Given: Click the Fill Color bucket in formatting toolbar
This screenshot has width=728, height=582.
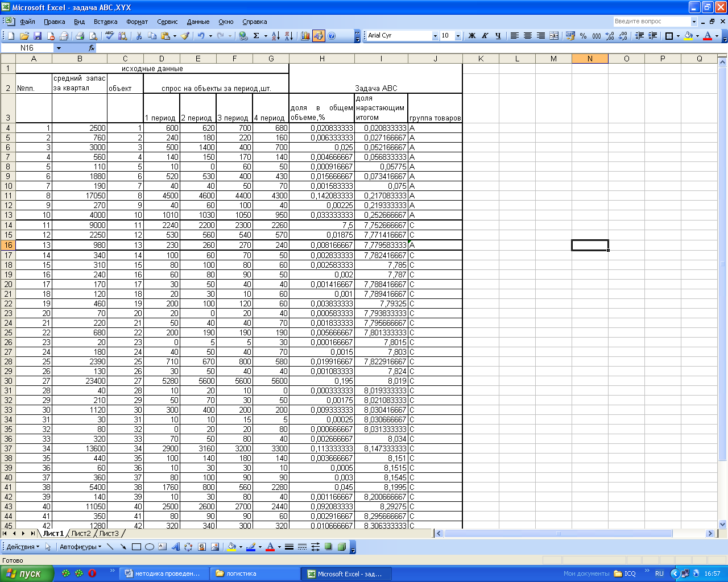Looking at the screenshot, I should coord(688,36).
